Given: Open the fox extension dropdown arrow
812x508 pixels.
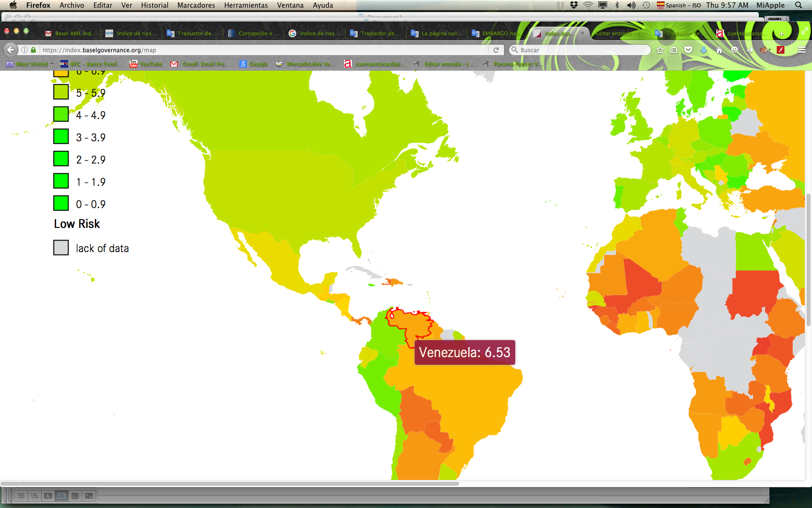Looking at the screenshot, I should click(769, 50).
